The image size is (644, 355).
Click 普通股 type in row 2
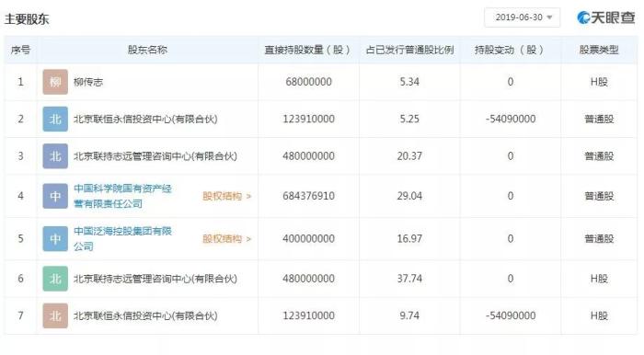[599, 119]
